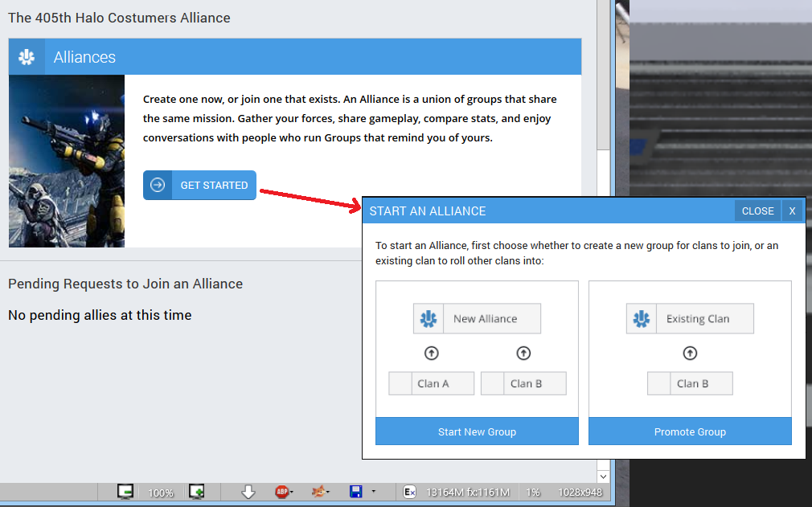Click the Start New Group button
The width and height of the screenshot is (812, 507).
pyautogui.click(x=477, y=431)
